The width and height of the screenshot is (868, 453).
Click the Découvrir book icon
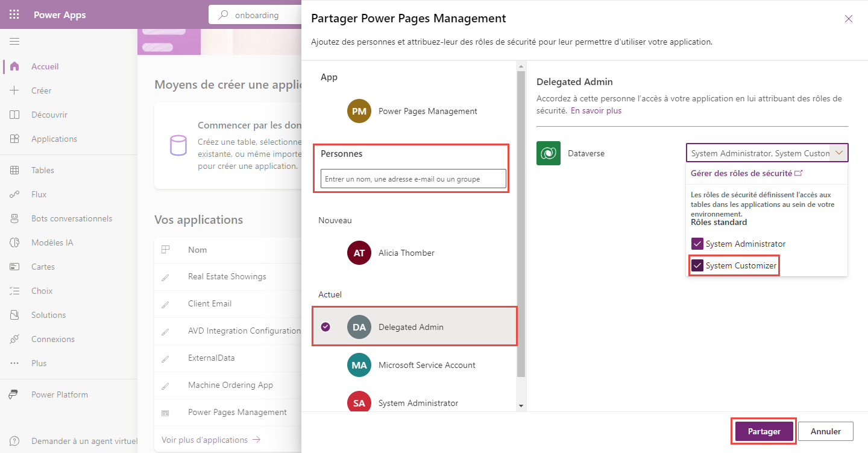click(14, 115)
